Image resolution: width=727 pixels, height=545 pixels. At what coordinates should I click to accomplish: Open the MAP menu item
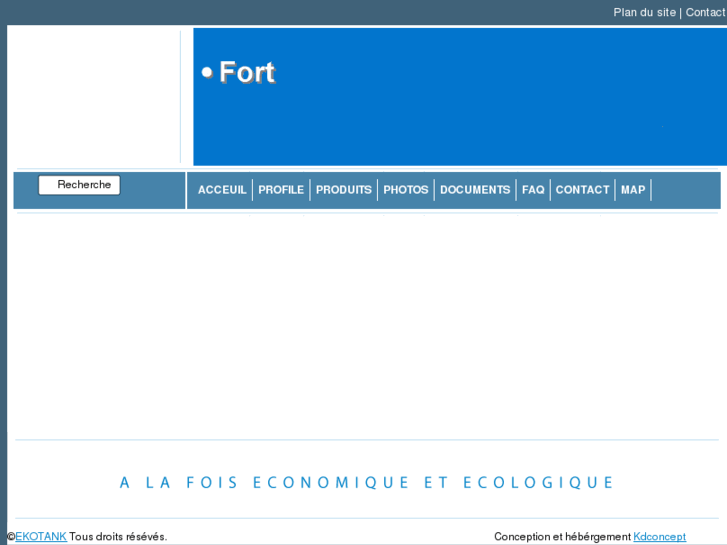click(x=633, y=190)
